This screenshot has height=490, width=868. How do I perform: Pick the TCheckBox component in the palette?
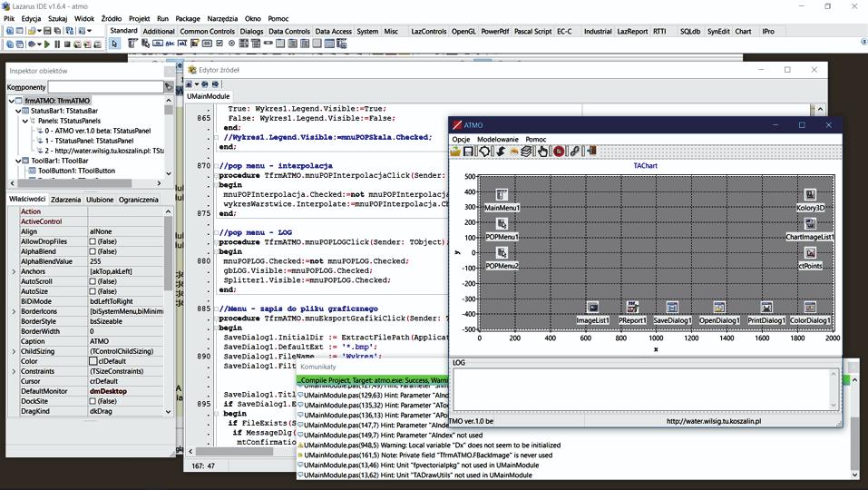[x=219, y=44]
